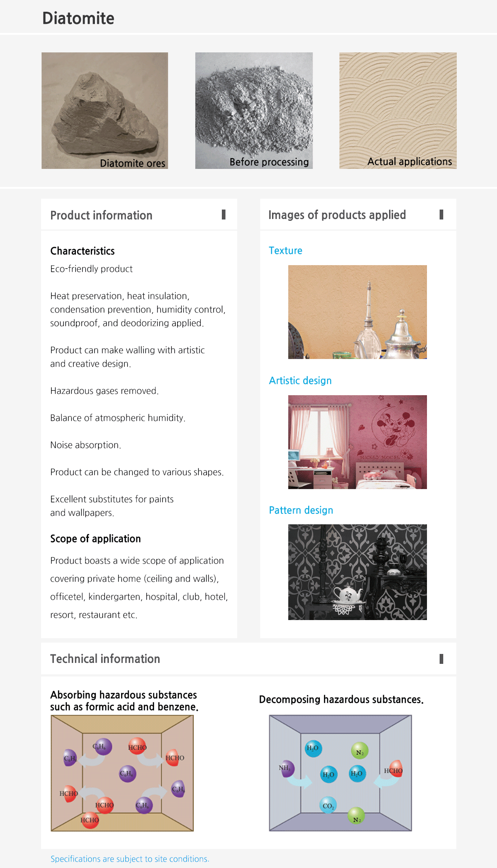Select the Artistic design link
Image resolution: width=497 pixels, height=868 pixels.
[x=300, y=381]
